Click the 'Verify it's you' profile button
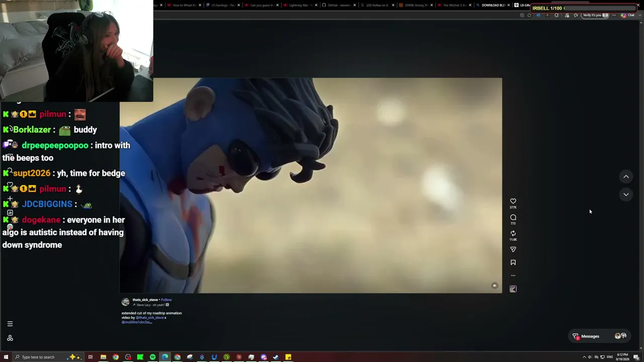Viewport: 644px width, 362px height. click(596, 15)
